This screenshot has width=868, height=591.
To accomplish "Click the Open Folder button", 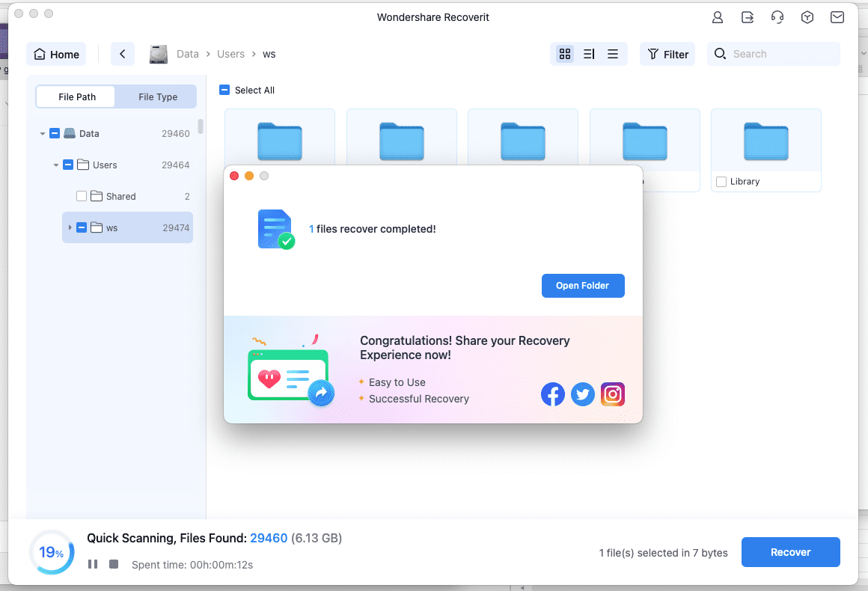I will pyautogui.click(x=582, y=285).
